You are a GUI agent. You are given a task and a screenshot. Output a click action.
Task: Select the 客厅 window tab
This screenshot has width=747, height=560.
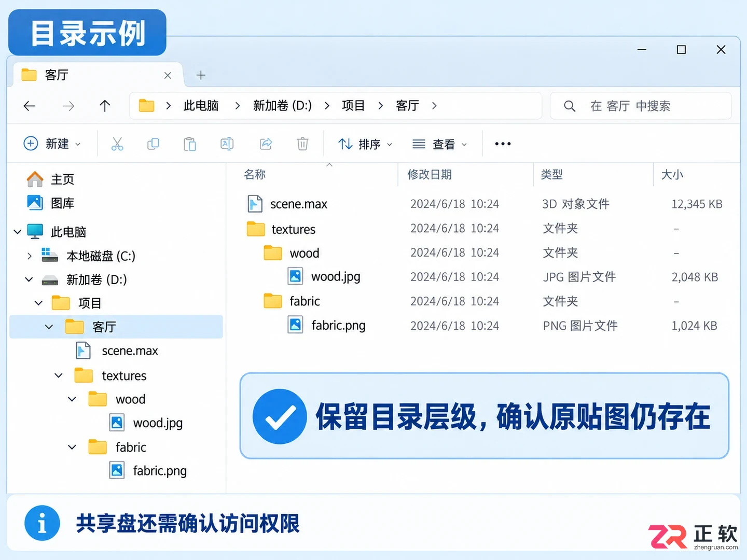coord(98,75)
